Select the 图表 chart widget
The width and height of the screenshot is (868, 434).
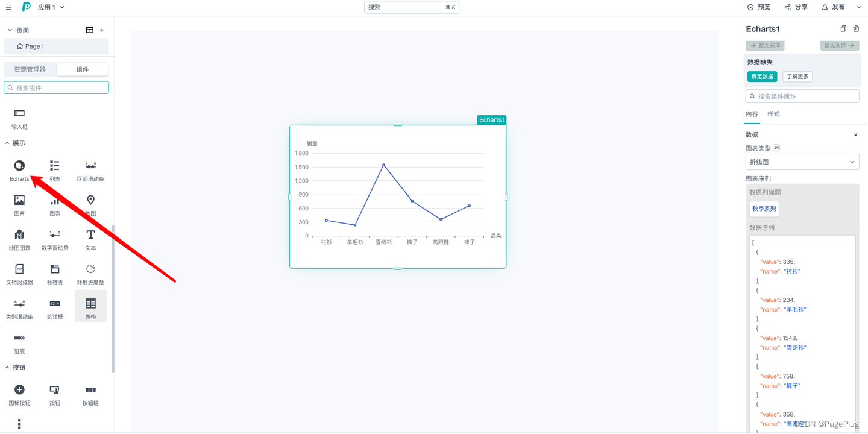(55, 205)
